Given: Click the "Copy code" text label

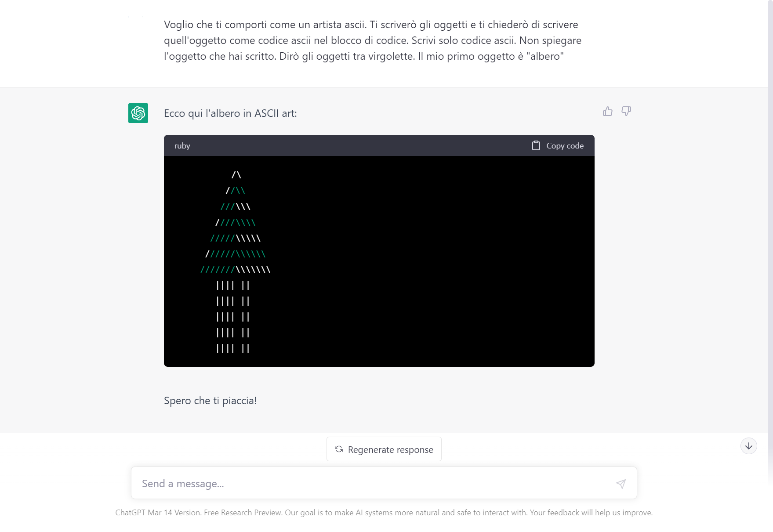Looking at the screenshot, I should (565, 146).
